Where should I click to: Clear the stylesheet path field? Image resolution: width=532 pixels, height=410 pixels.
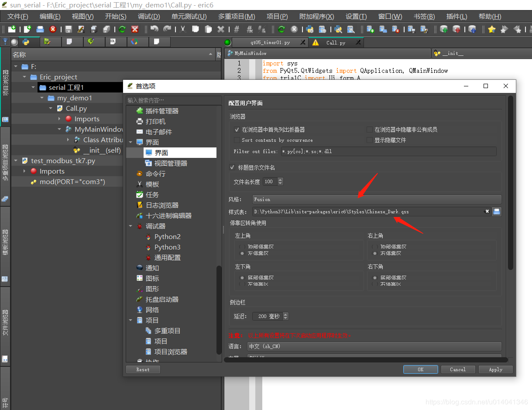pyautogui.click(x=487, y=212)
